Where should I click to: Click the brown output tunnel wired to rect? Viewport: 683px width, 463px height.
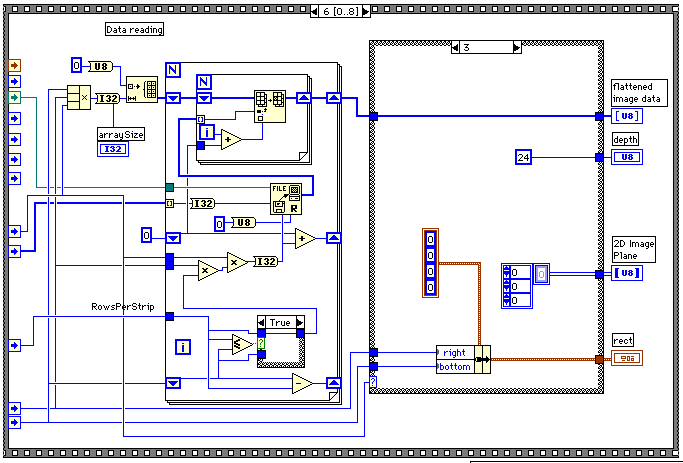[x=599, y=359]
